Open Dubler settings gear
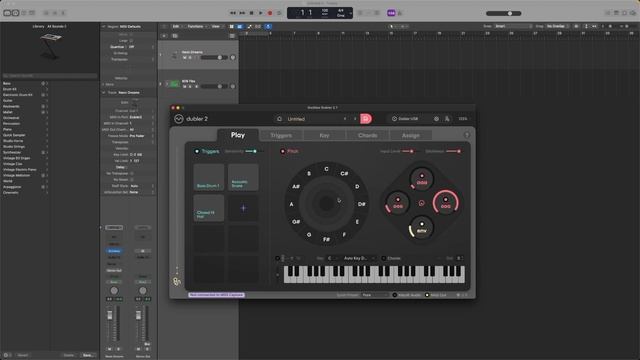This screenshot has width=640, height=360. (x=436, y=119)
